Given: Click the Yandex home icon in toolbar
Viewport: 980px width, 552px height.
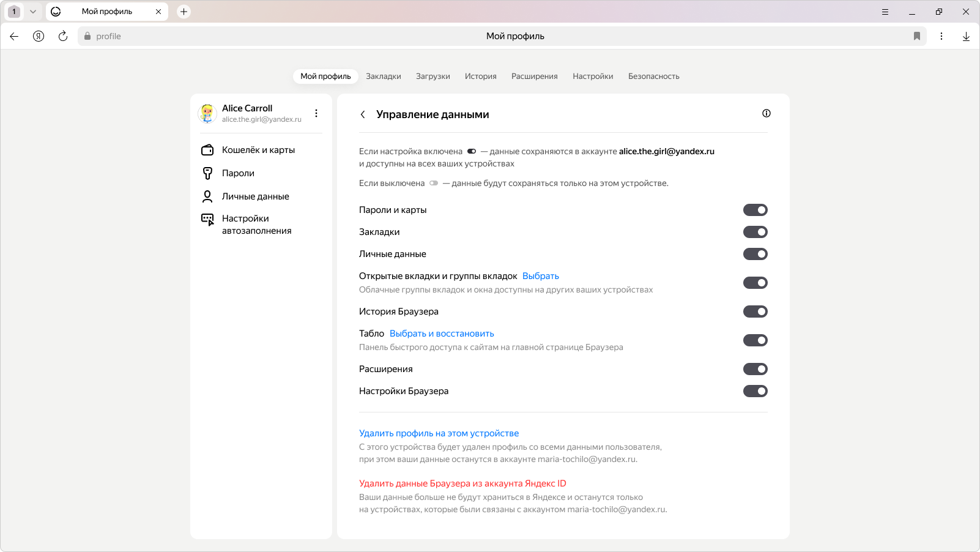Looking at the screenshot, I should [x=39, y=36].
